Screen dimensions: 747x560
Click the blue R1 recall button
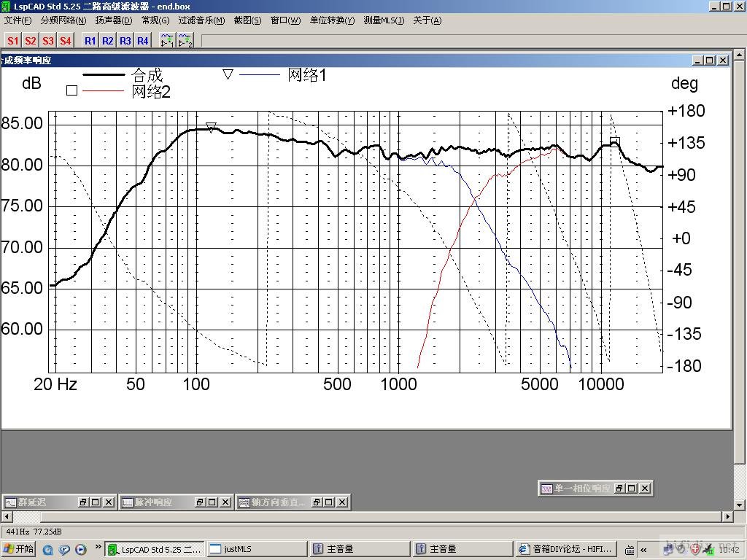(x=90, y=41)
